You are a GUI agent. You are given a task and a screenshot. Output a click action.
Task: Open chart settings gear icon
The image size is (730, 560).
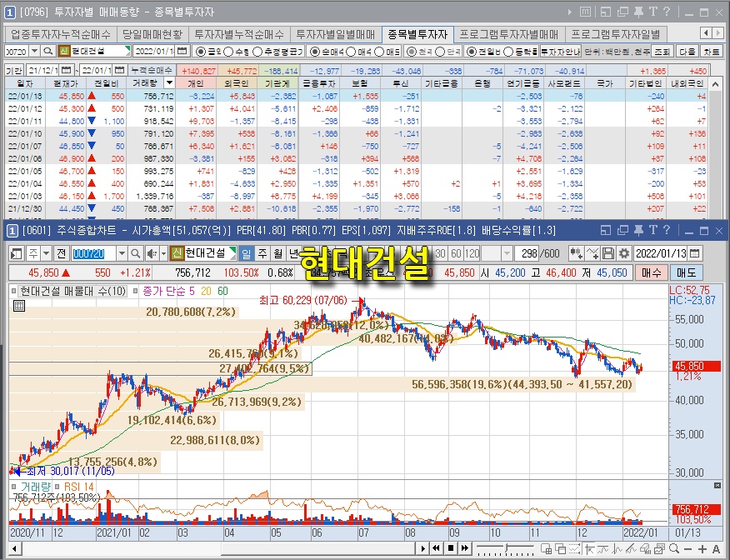[x=624, y=253]
